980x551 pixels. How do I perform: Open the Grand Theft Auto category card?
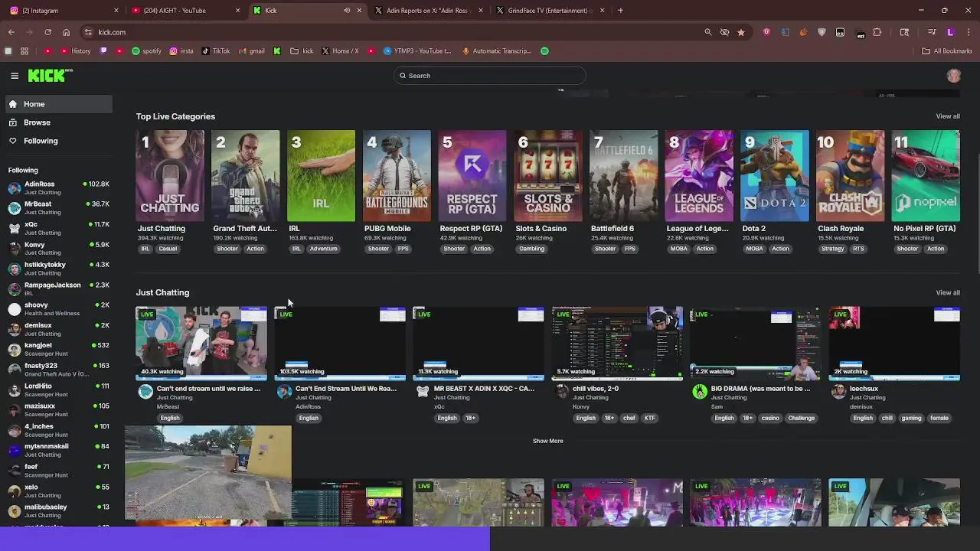tap(245, 176)
